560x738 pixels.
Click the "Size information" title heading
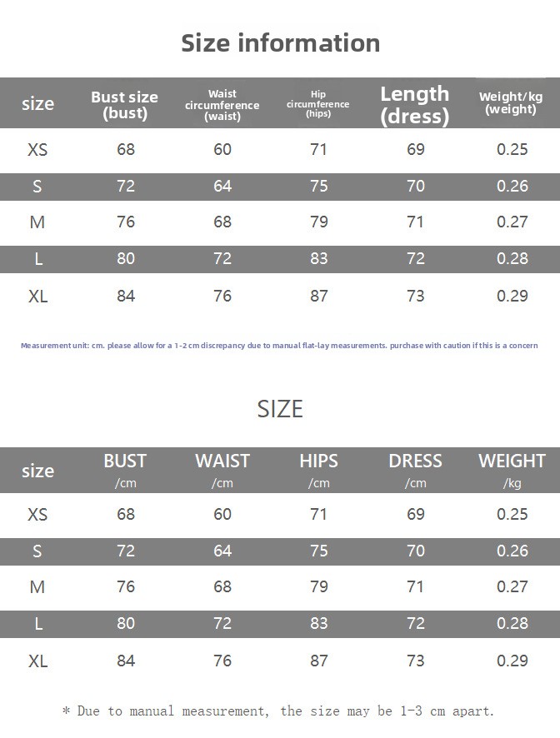pos(280,42)
